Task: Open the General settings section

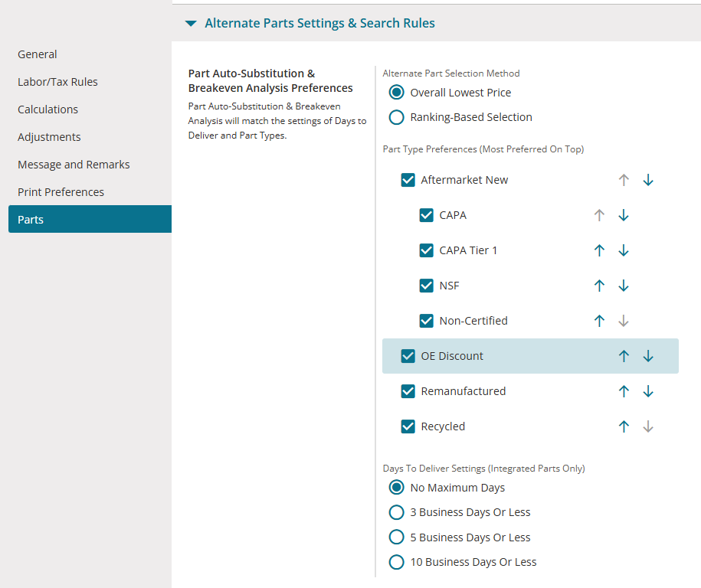Action: tap(38, 54)
